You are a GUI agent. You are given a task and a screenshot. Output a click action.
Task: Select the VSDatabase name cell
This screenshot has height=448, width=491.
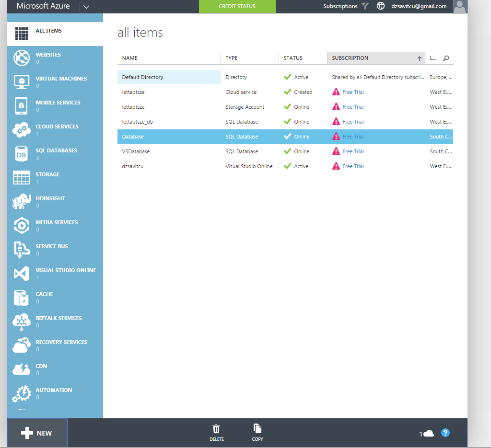pos(136,151)
